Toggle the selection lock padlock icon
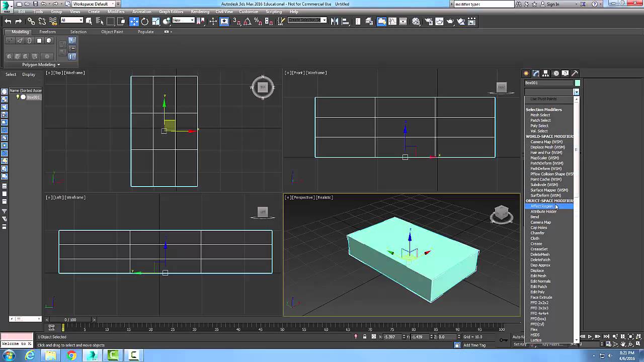The height and width of the screenshot is (362, 644). coord(365,336)
